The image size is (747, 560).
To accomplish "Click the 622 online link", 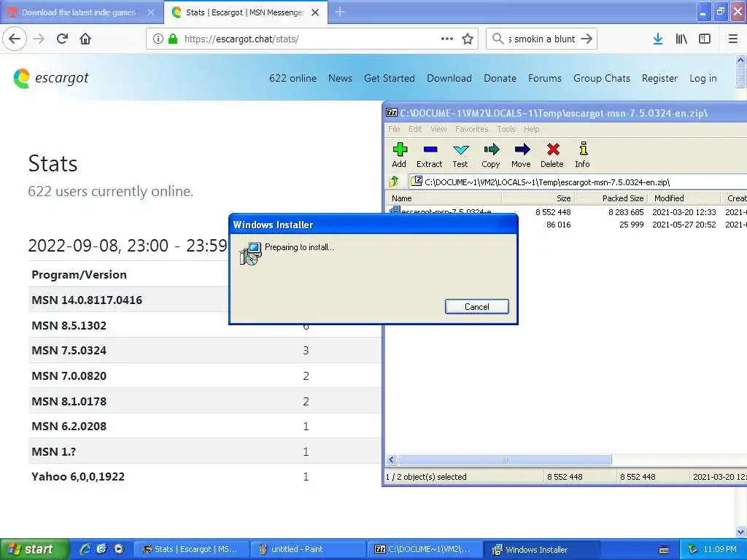I will click(x=293, y=78).
